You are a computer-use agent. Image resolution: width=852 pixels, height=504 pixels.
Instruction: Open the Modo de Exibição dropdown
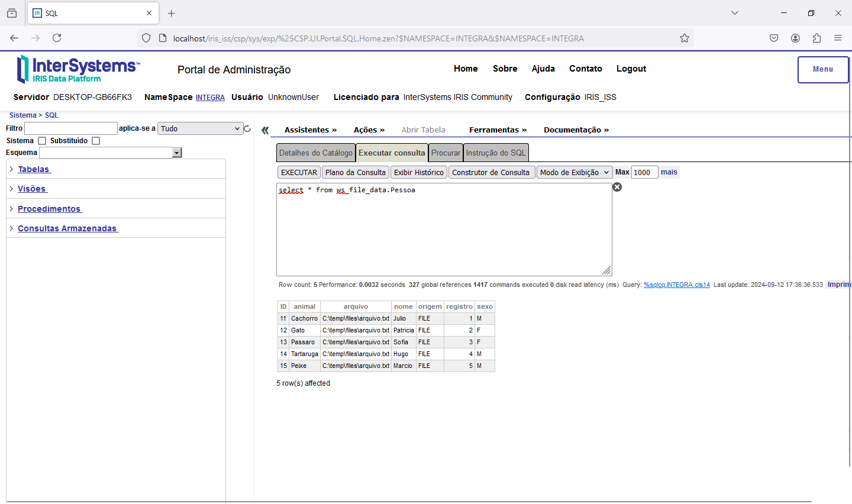click(x=574, y=172)
